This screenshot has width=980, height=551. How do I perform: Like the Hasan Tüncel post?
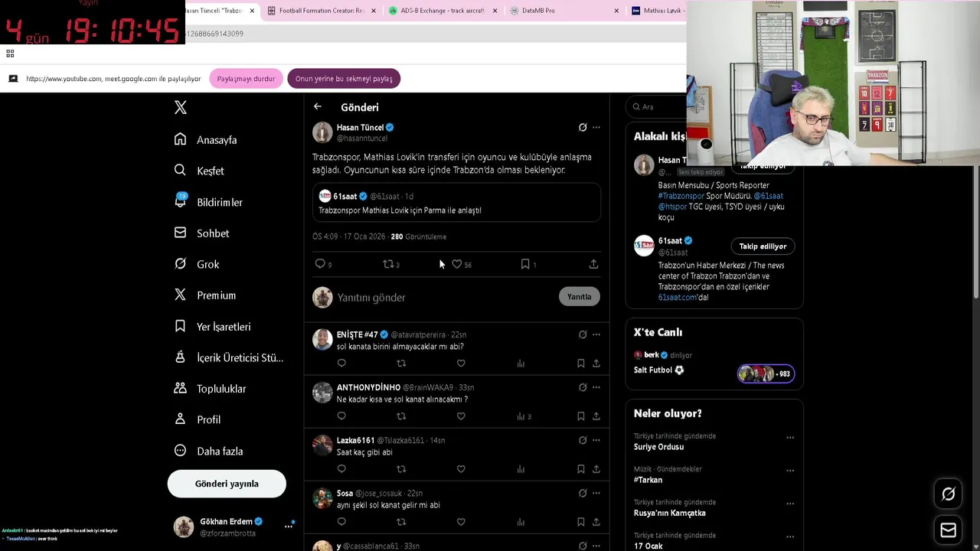pyautogui.click(x=457, y=264)
